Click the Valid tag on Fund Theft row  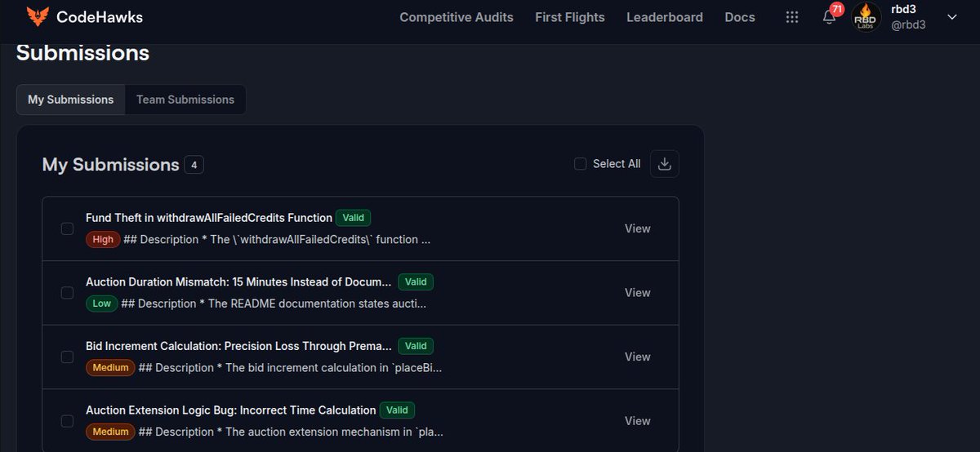[354, 218]
